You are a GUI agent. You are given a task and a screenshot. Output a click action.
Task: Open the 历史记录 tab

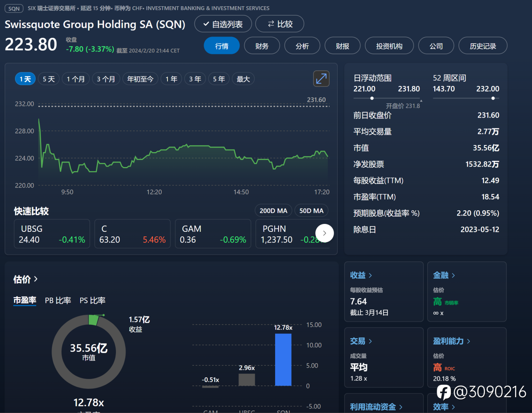(x=483, y=46)
